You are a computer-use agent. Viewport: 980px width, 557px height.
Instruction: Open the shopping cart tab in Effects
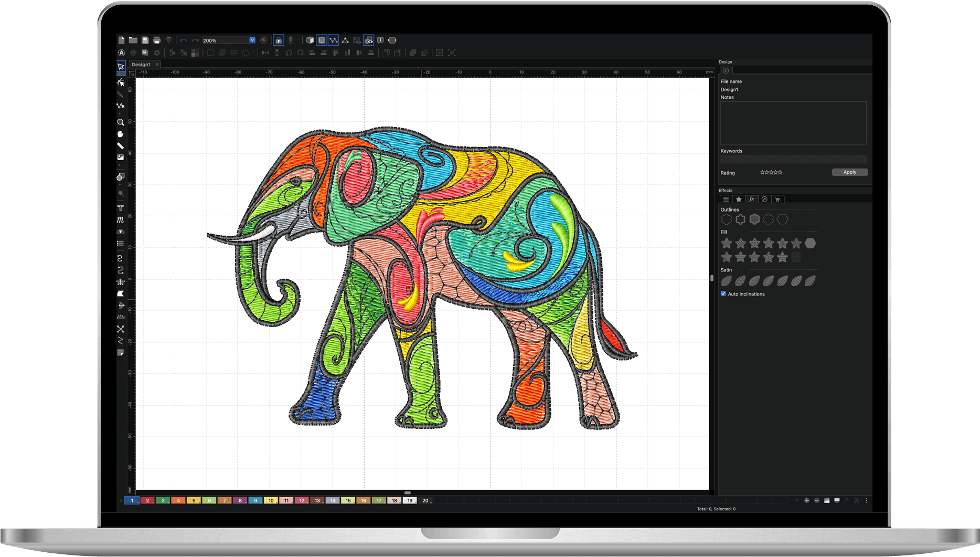pos(777,199)
